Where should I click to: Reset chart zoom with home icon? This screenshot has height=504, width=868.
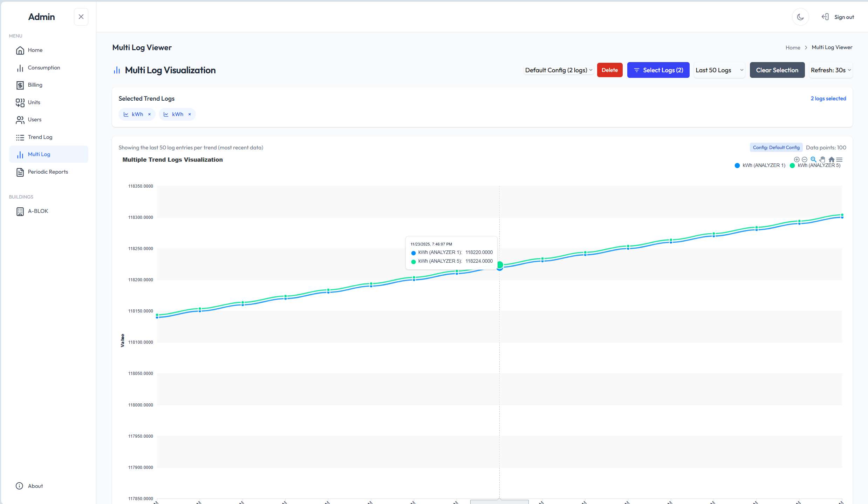(x=831, y=160)
